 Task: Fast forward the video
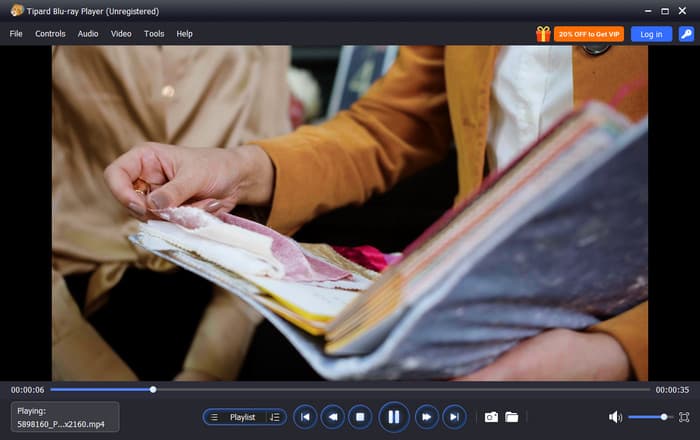pyautogui.click(x=426, y=417)
